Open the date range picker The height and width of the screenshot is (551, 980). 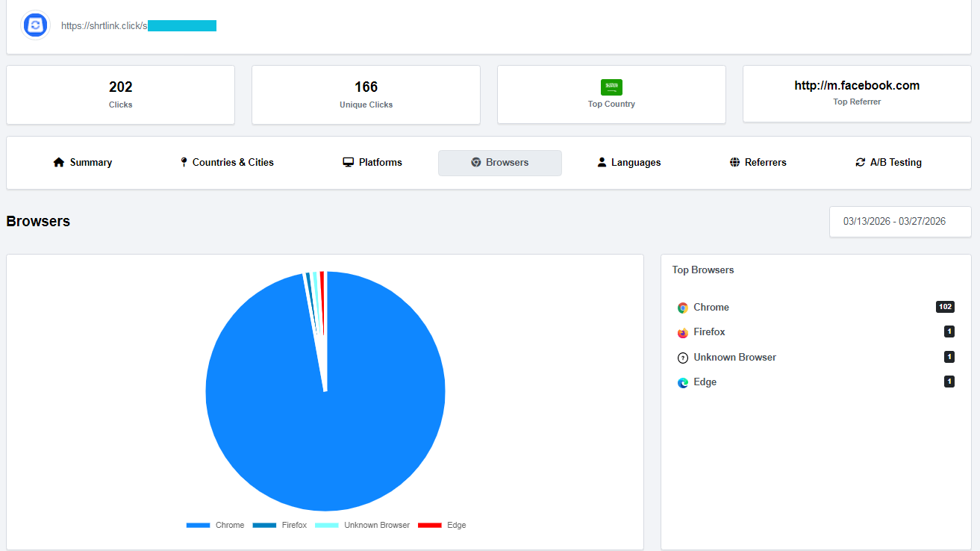899,222
